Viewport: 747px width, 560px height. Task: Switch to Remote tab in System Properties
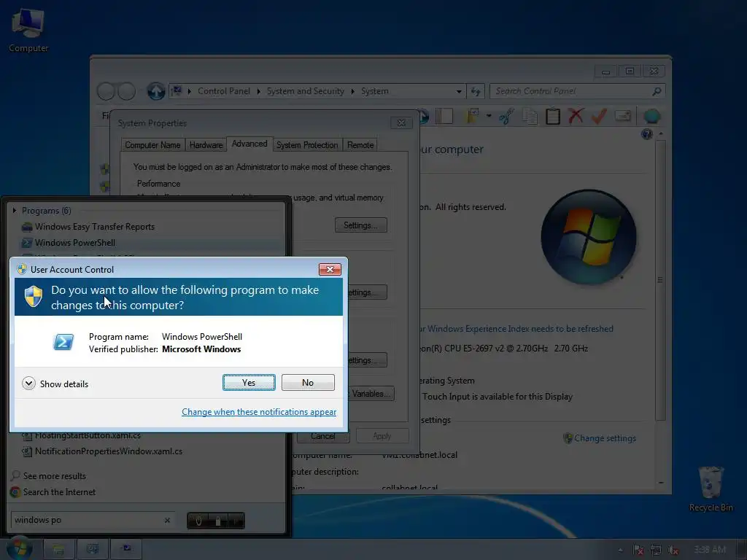pos(360,145)
